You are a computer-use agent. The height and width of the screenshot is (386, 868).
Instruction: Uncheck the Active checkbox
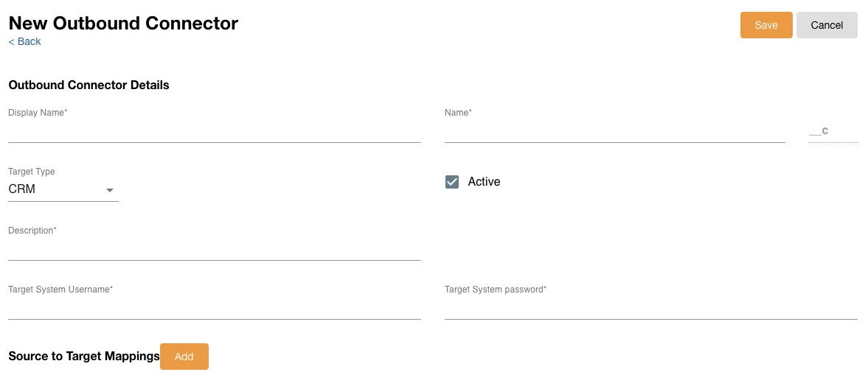tap(452, 182)
